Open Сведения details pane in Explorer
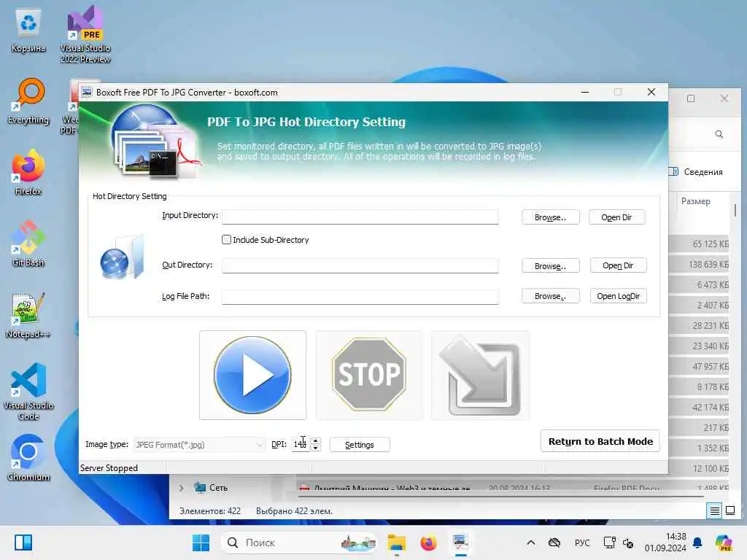 point(697,172)
